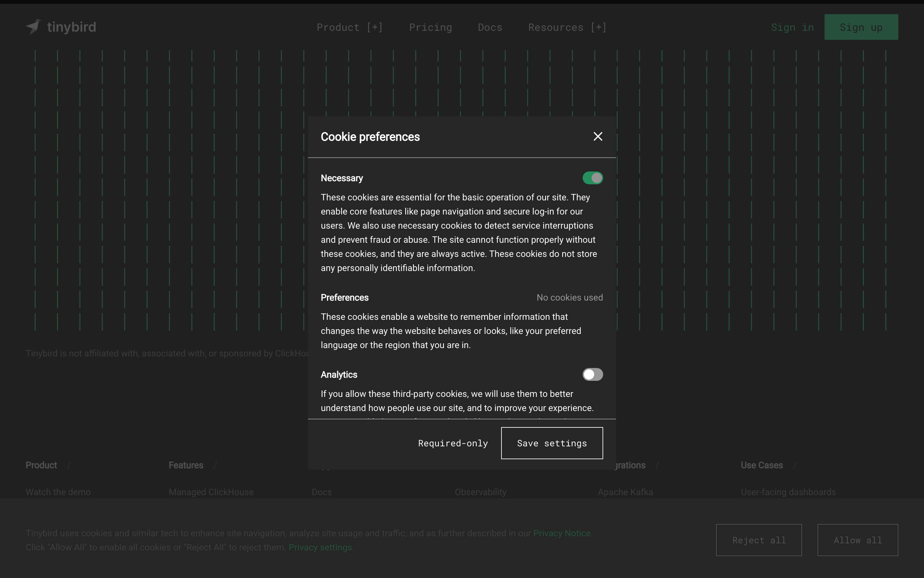Click the tinybird bird logo
The image size is (924, 578).
tap(34, 27)
